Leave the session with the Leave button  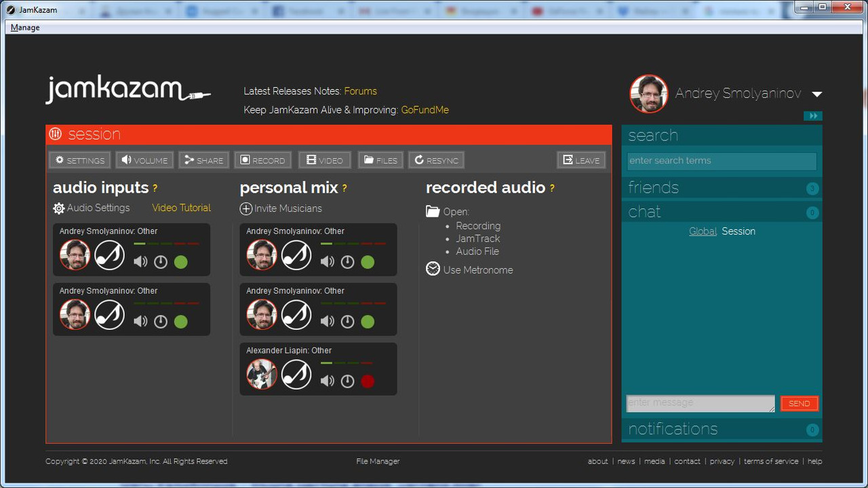[x=581, y=160]
